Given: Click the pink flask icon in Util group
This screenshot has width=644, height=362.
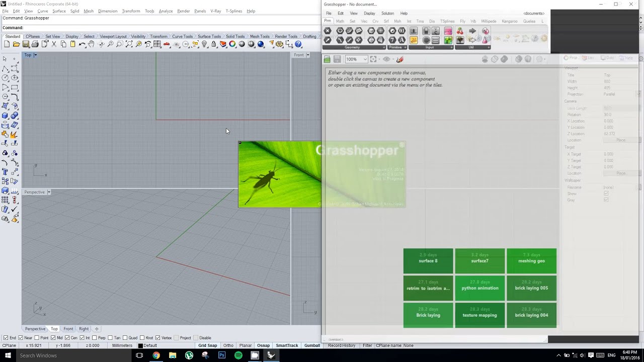Looking at the screenshot, I should [x=486, y=40].
